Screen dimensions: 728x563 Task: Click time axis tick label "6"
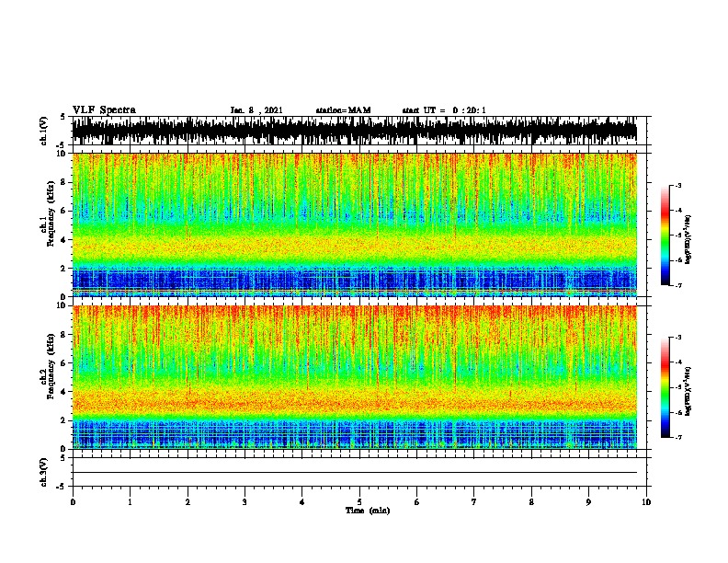[x=417, y=501]
